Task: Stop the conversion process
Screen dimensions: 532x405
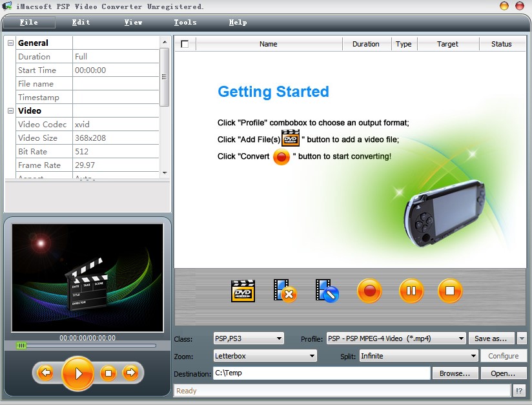Action: tap(450, 291)
